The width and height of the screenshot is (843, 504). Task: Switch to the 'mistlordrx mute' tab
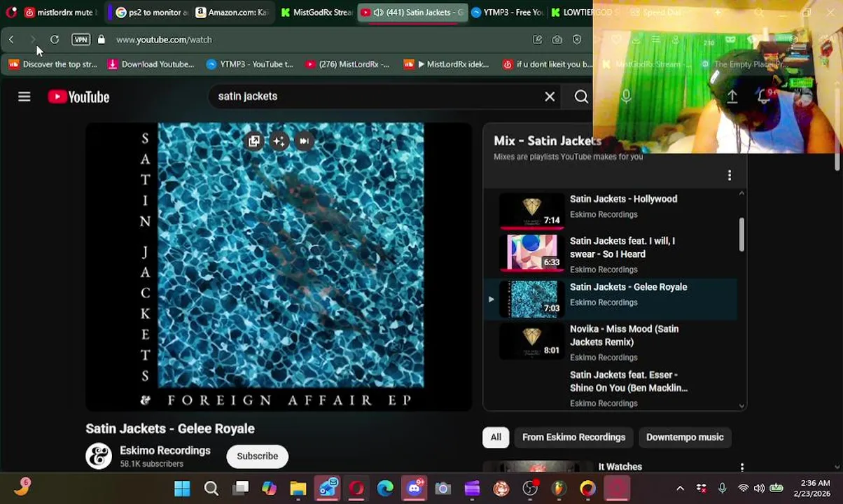click(59, 13)
